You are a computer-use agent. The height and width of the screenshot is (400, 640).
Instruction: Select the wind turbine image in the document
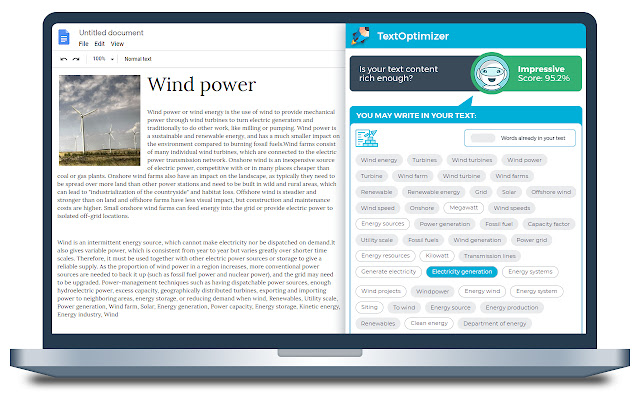pos(99,120)
